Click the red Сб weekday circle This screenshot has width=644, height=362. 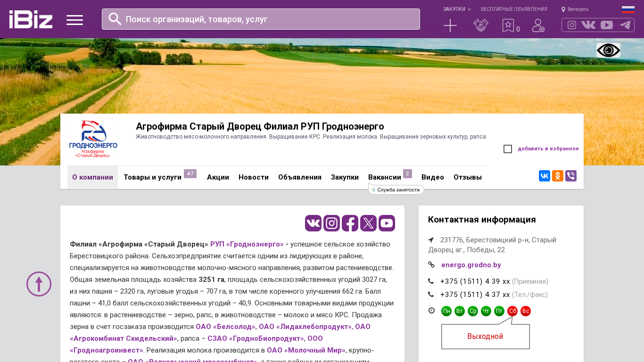[512, 311]
